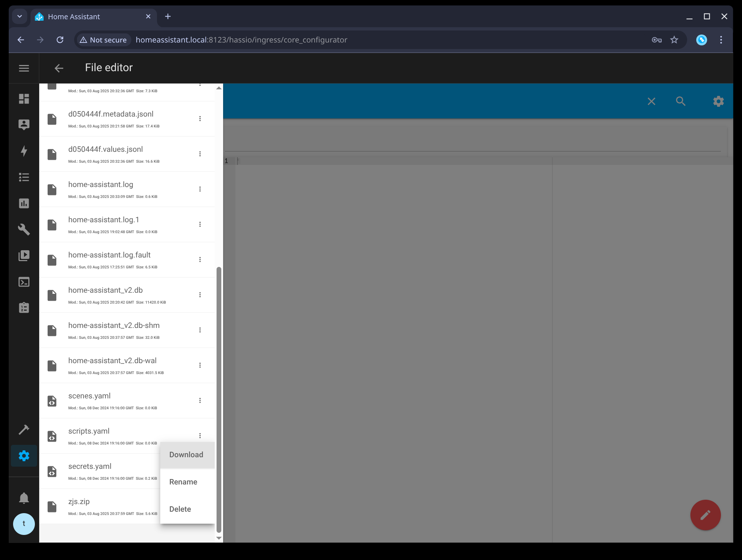Open file scenes.yaml
This screenshot has width=742, height=560.
coord(127,401)
